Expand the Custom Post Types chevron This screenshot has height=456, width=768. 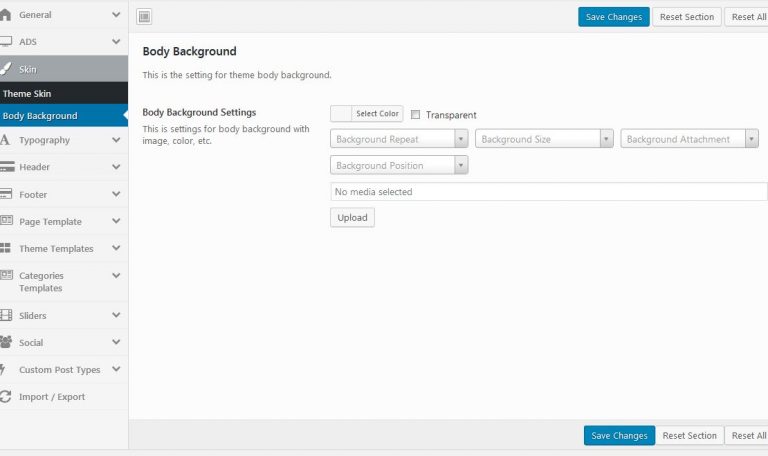[x=116, y=369]
